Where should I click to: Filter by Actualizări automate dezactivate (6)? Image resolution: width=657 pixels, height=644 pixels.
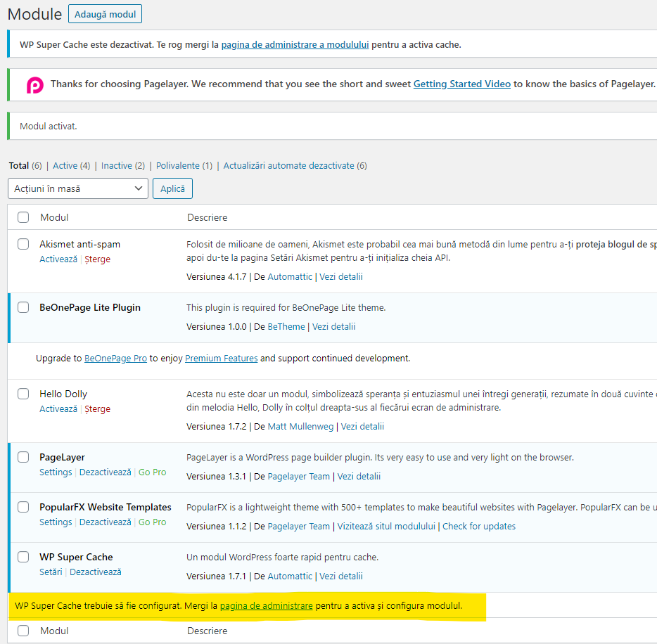(x=295, y=166)
